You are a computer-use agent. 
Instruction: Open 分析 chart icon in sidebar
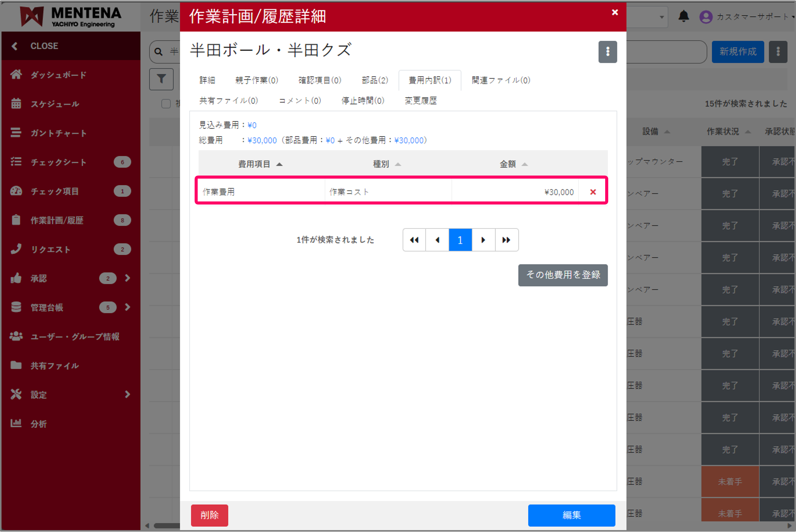[x=16, y=423]
